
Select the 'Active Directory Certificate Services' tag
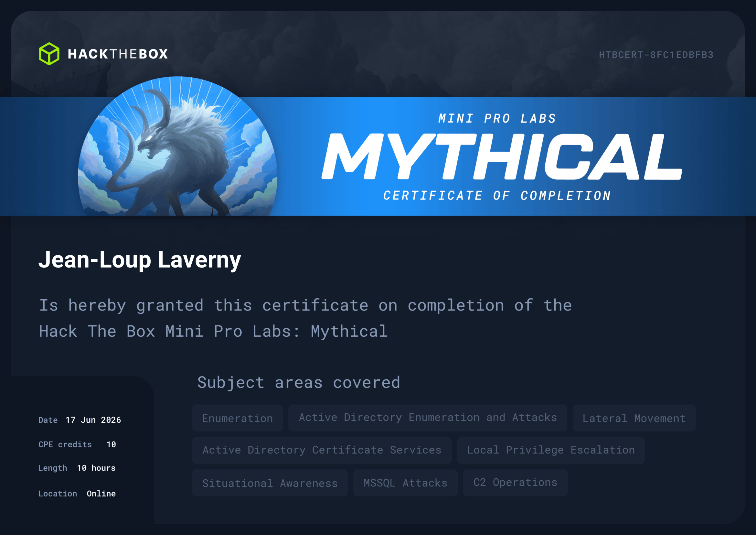(x=322, y=450)
